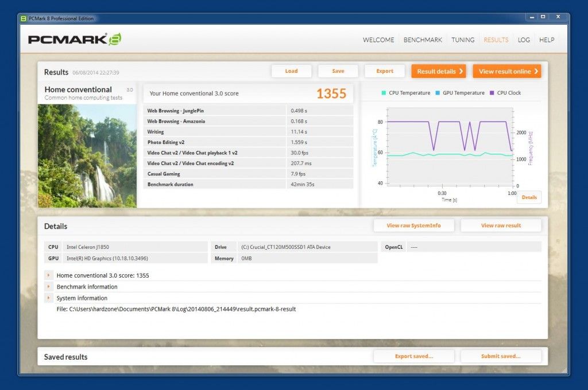Image resolution: width=588 pixels, height=390 pixels.
Task: Save the benchmark result
Action: pyautogui.click(x=338, y=71)
